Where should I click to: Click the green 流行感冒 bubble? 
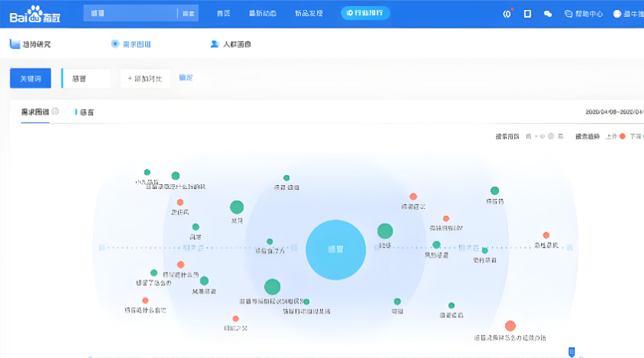(484, 250)
